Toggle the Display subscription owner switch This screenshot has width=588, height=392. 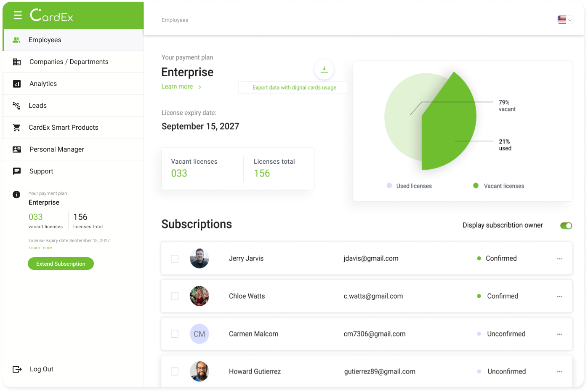(566, 225)
